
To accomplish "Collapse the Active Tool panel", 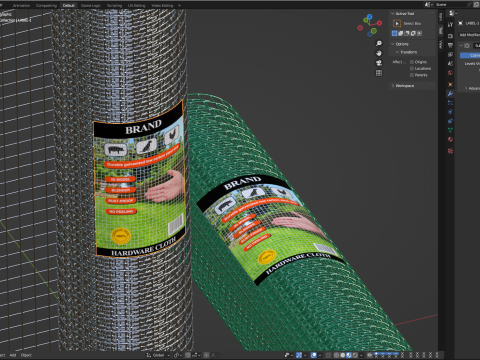I will (x=393, y=14).
